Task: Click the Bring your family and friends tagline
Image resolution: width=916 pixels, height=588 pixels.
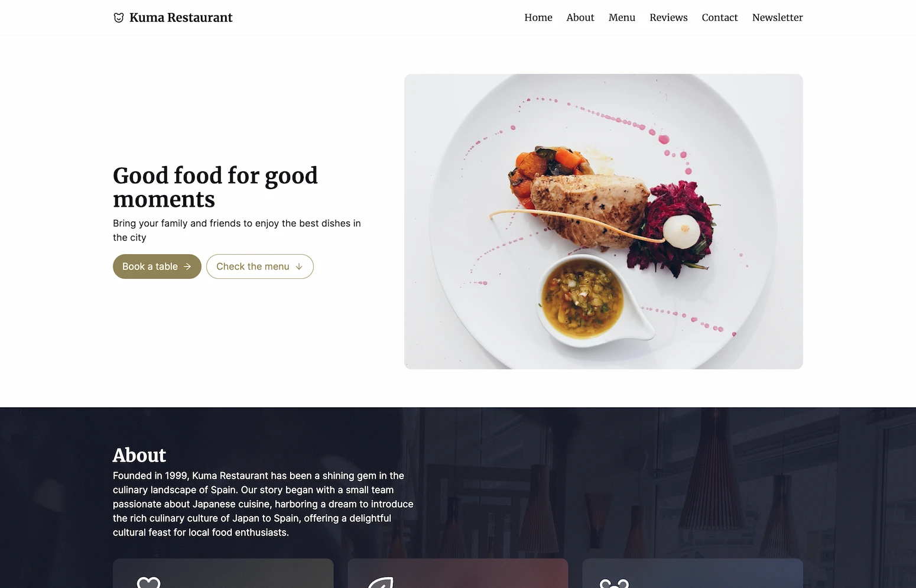Action: click(237, 230)
